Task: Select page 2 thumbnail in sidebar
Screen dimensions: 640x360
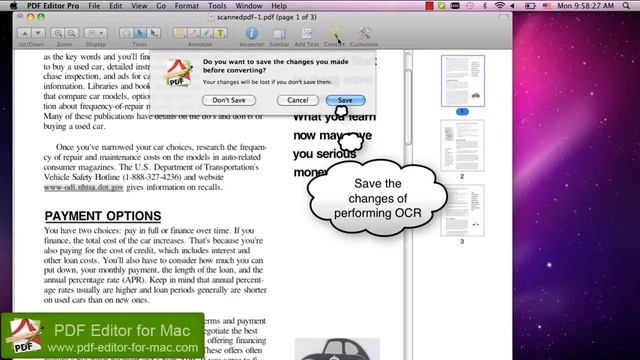Action: [x=462, y=145]
